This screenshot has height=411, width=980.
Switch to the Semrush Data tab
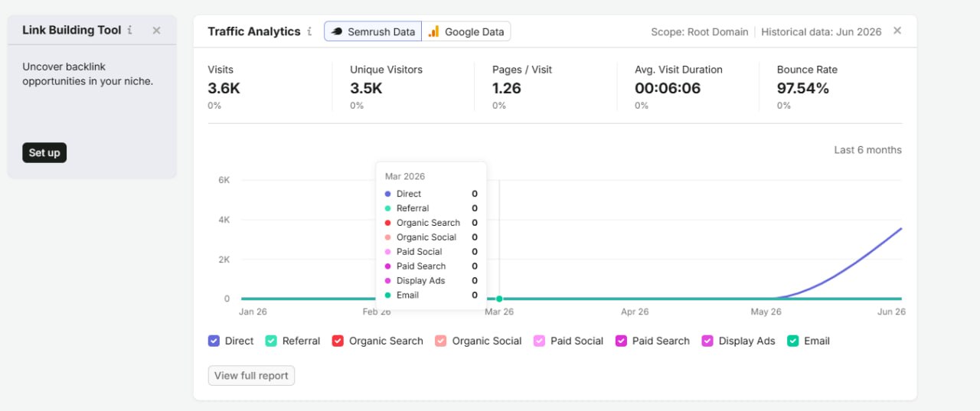pos(373,31)
